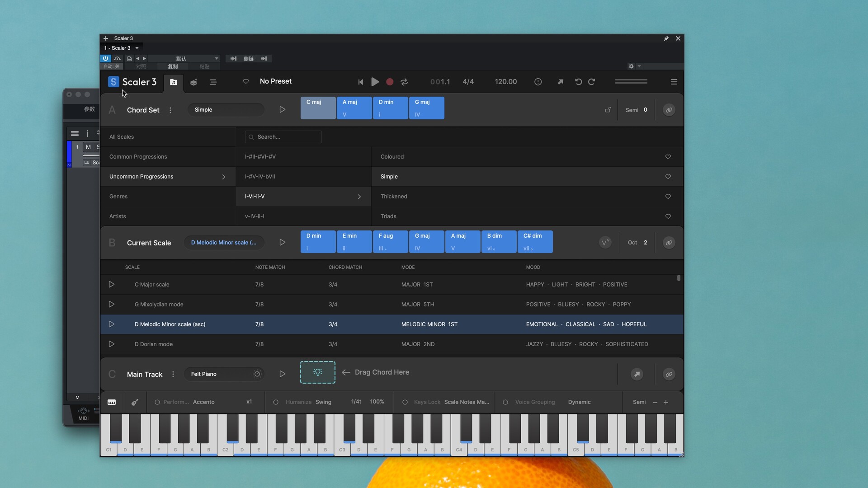
Task: Favorite the Thickened chord set
Action: coord(668,197)
